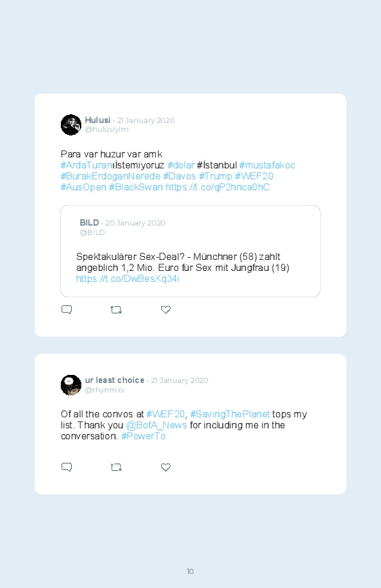The image size is (381, 588).
Task: Open the @hulusiyim handle
Action: pos(106,130)
